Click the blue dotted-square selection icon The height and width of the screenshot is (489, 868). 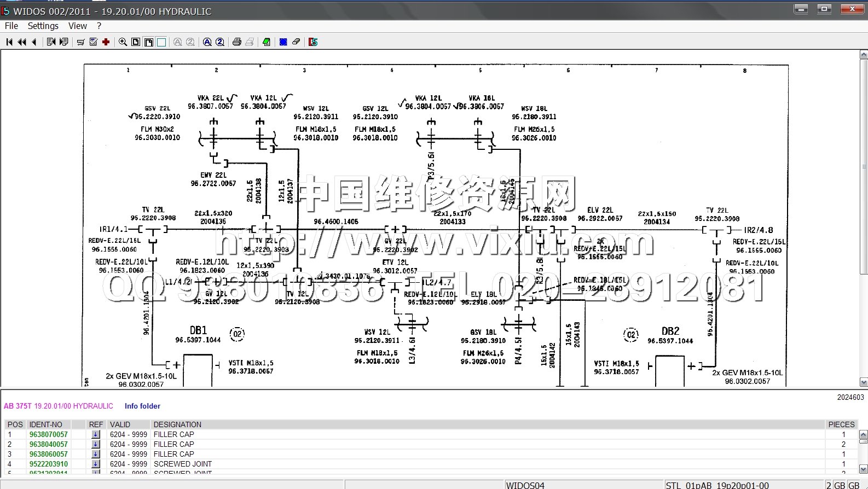(283, 42)
